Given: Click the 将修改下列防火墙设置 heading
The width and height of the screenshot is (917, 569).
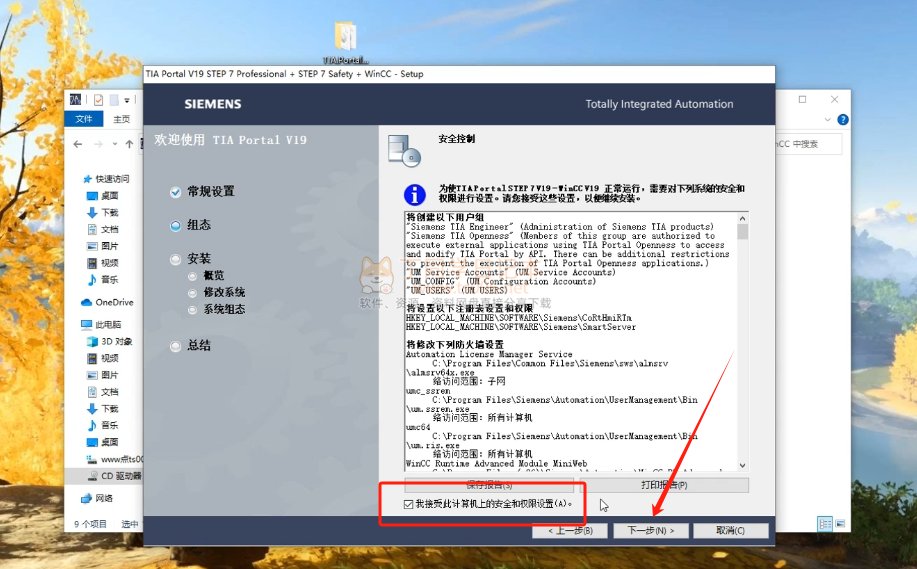Looking at the screenshot, I should pyautogui.click(x=455, y=345).
